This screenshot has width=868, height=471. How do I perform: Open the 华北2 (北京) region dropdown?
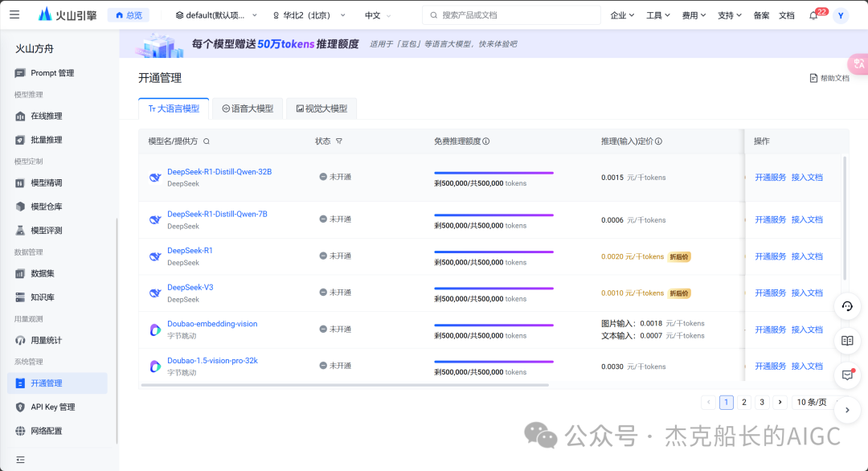coord(309,15)
